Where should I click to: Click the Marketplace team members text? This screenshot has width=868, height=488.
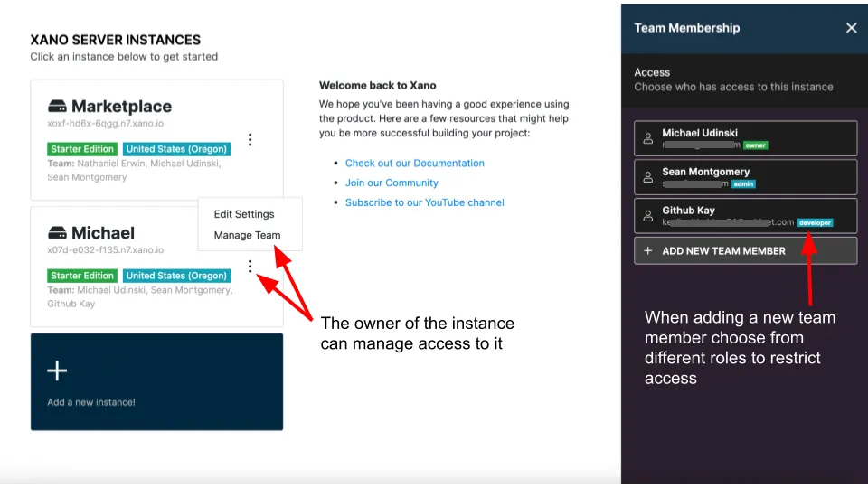(x=134, y=171)
